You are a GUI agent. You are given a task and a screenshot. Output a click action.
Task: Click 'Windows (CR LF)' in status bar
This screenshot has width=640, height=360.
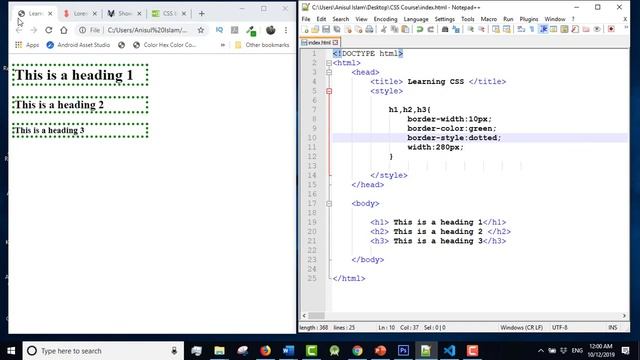tap(521, 327)
